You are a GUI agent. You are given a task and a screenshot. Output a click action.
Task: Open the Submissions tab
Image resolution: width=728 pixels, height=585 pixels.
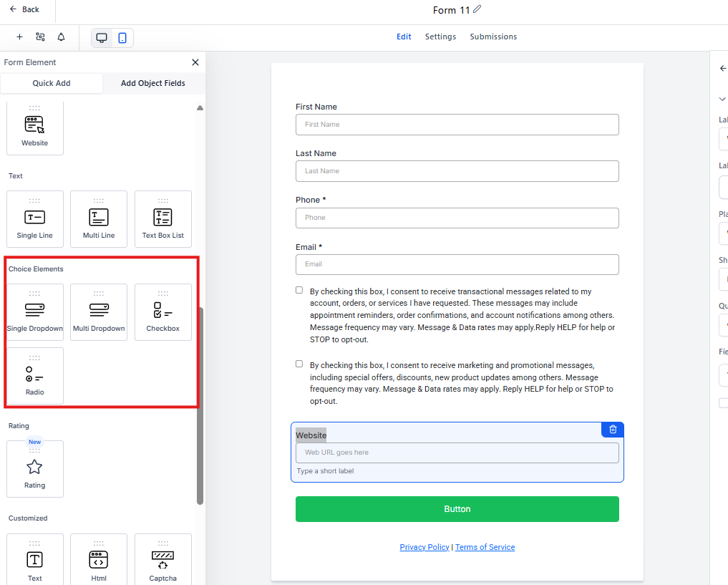[493, 37]
